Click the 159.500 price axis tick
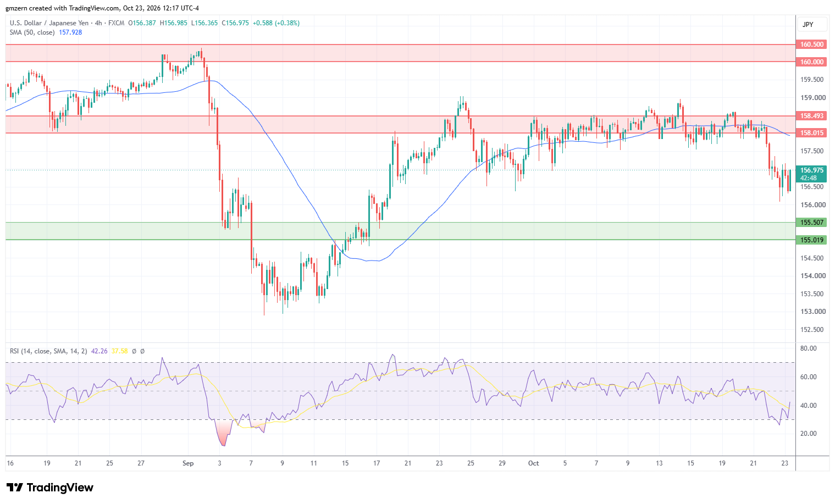This screenshot has width=835, height=504. point(812,80)
